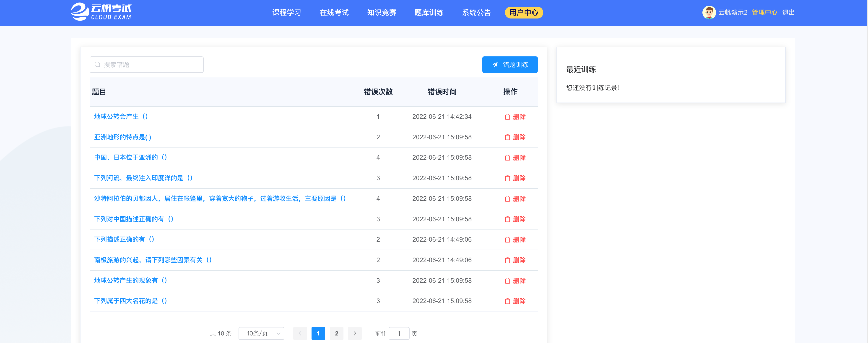Go to previous page arrow

(x=300, y=333)
